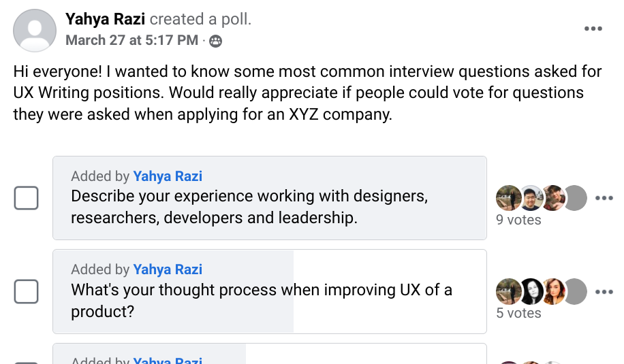Open the March 27 at 5:17 PM timestamp

coord(131,40)
